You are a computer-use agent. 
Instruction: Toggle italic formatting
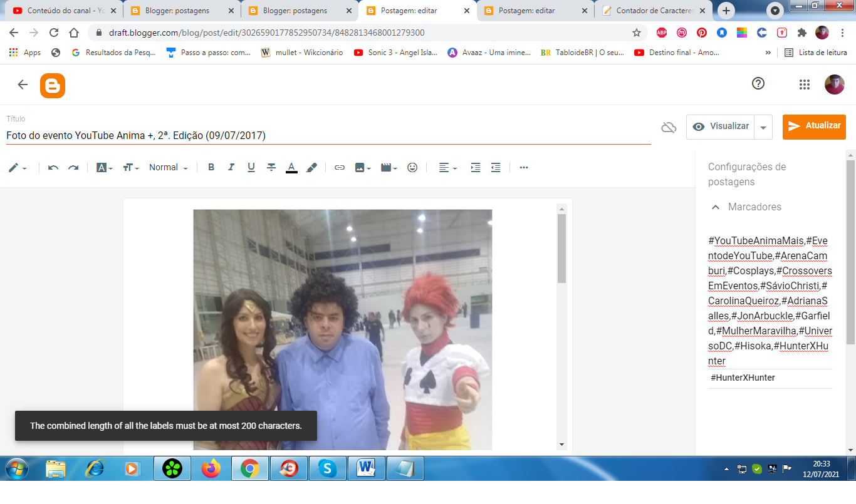click(231, 167)
